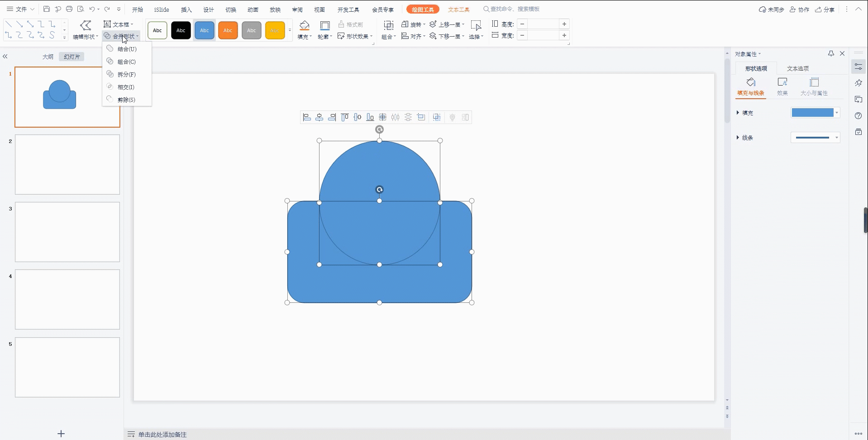Click align left icon in floating toolbar
868x440 pixels.
pyautogui.click(x=307, y=118)
